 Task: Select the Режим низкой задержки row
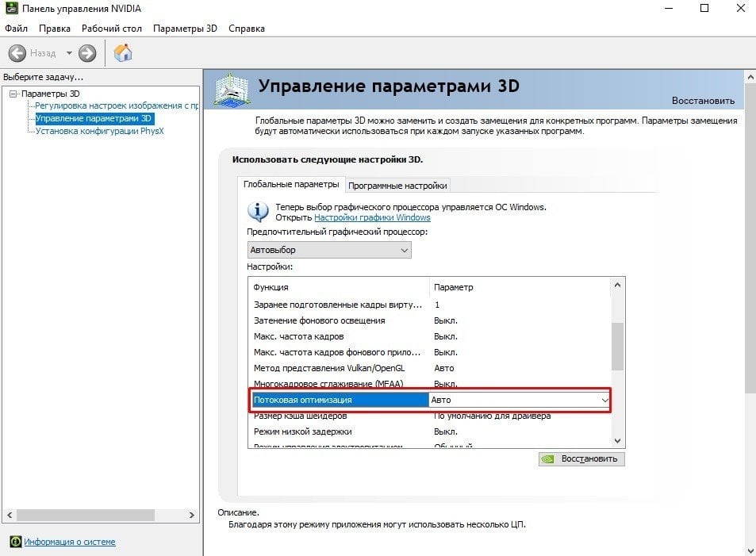point(429,431)
